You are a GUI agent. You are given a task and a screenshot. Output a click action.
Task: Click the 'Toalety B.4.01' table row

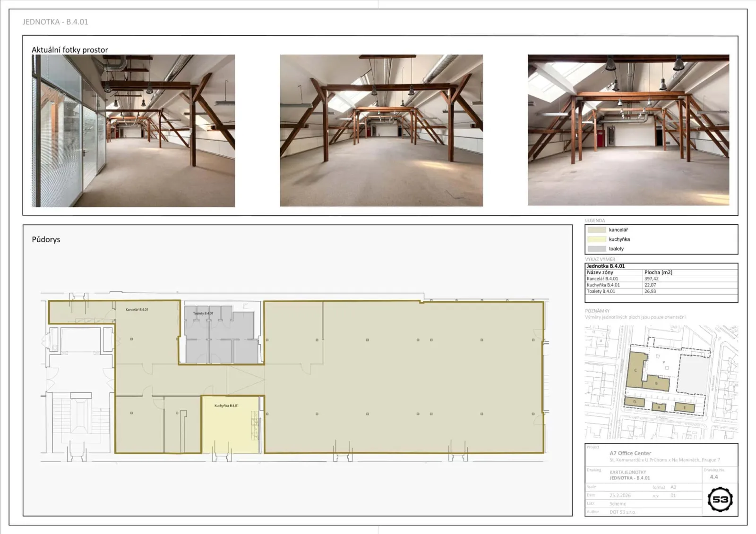(x=661, y=291)
